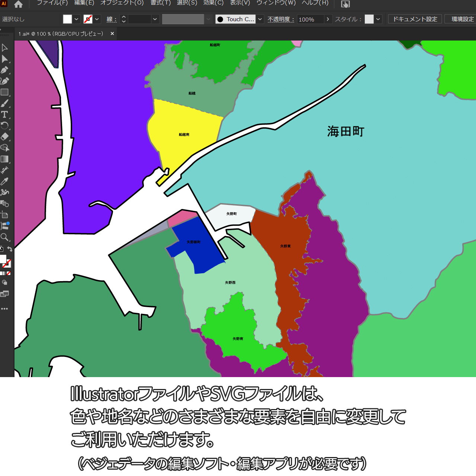
Task: Bring the stroke box to front in the toolbar
Action: click(x=7, y=264)
